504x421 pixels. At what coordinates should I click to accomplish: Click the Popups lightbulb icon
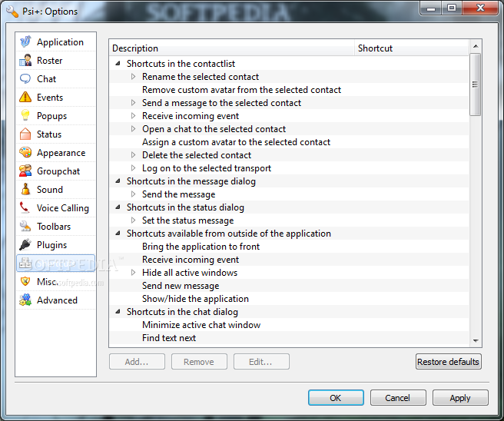[x=25, y=116]
